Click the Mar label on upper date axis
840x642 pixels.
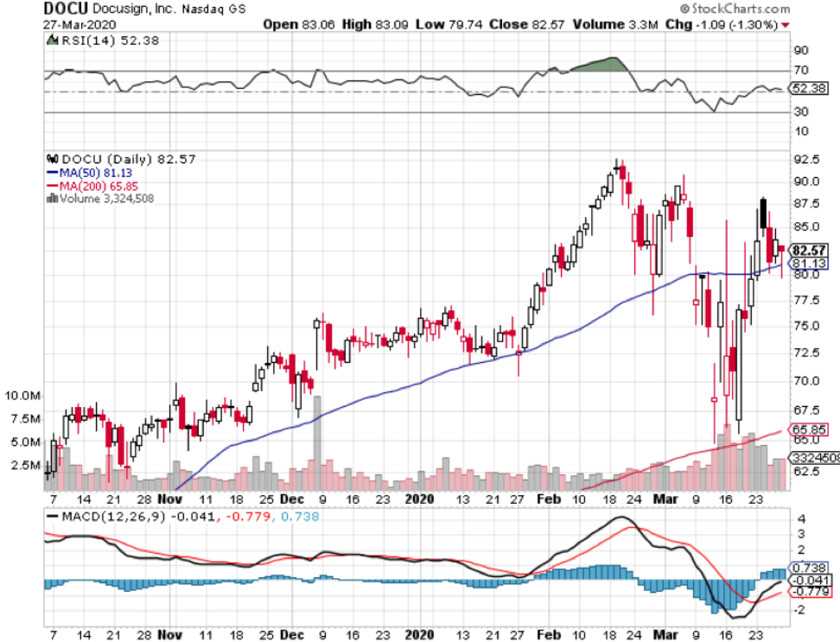tap(665, 499)
